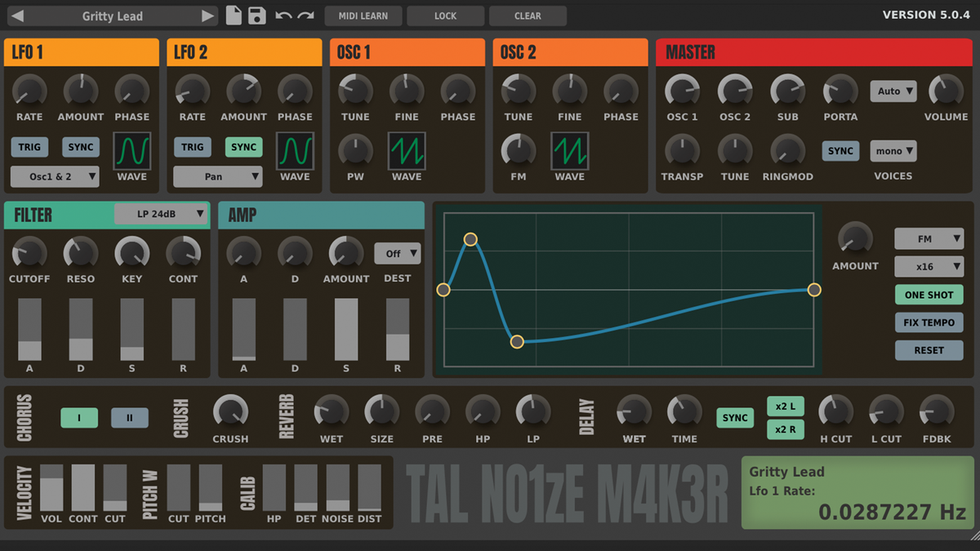Open the mono voices dropdown

893,151
